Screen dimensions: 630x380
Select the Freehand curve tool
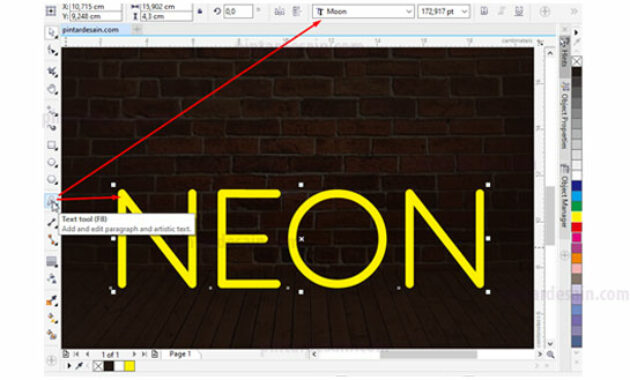pos(52,110)
